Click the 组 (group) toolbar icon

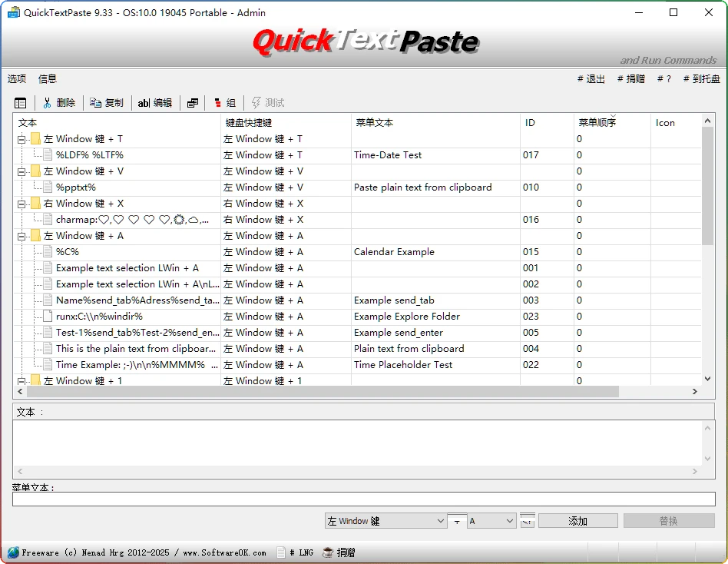tap(223, 102)
